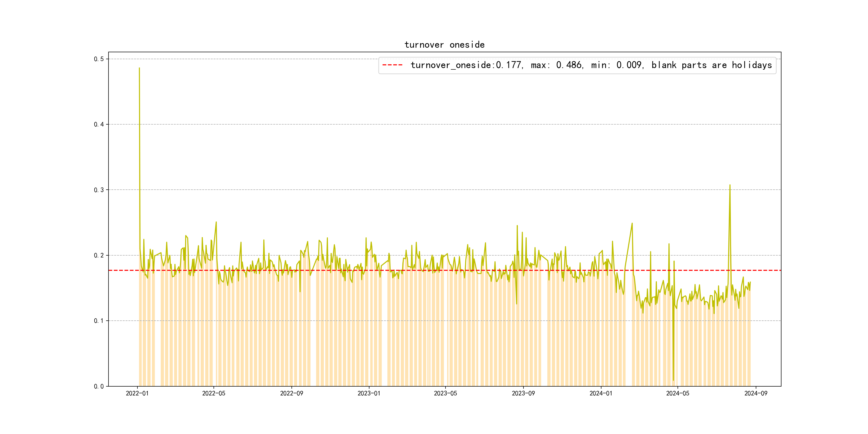Screen dimensions: 868x434
Task: Click the x-axis label 2024-05
Action: point(678,394)
